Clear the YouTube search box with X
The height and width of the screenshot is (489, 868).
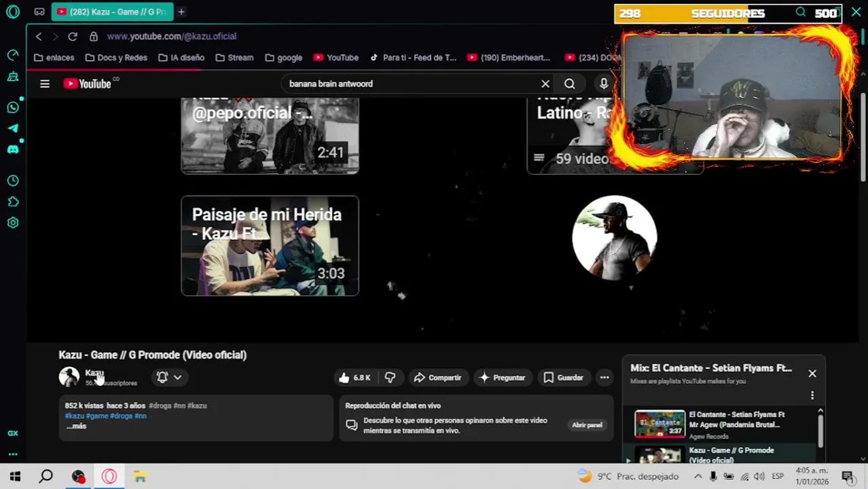tap(545, 84)
